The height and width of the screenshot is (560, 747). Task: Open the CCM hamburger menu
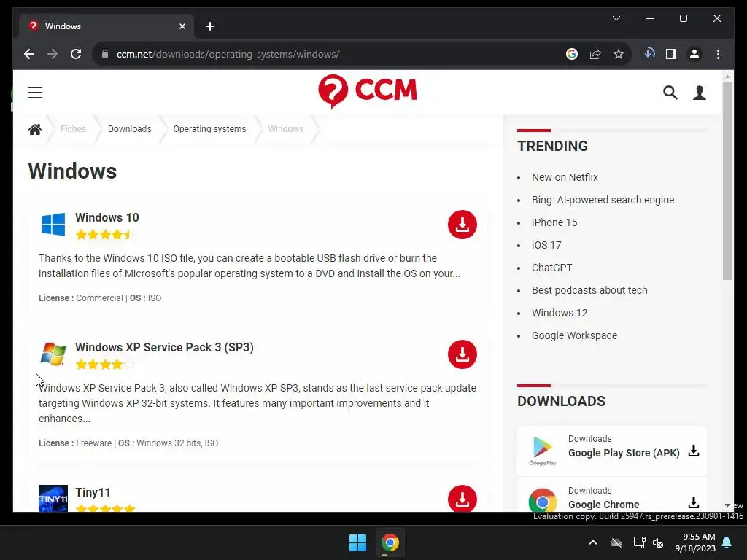(x=35, y=93)
